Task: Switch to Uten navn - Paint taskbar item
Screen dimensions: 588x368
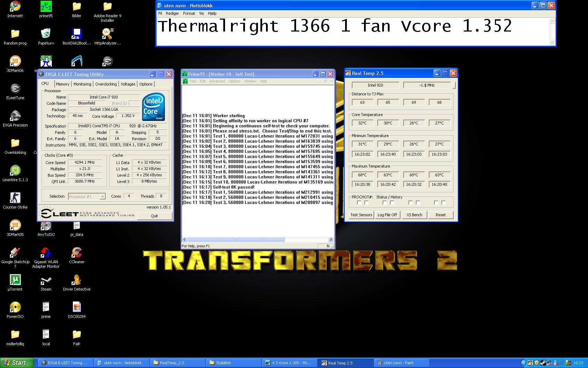Action: click(401, 363)
